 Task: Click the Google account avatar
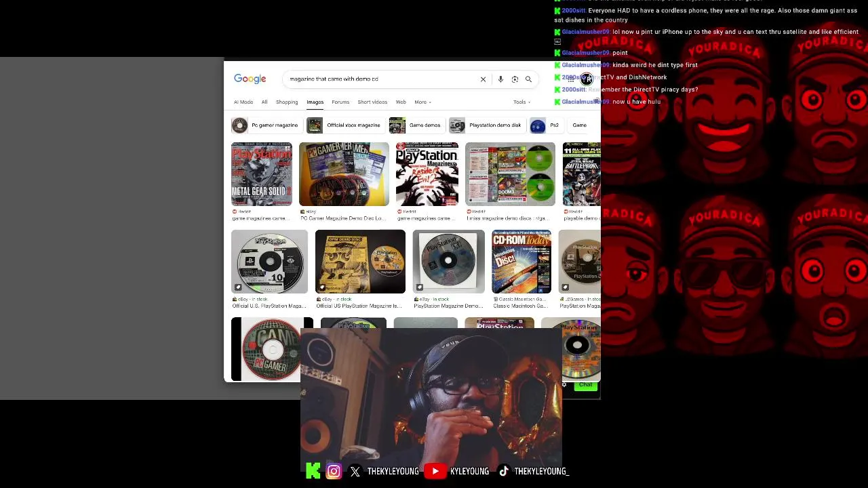(x=587, y=79)
